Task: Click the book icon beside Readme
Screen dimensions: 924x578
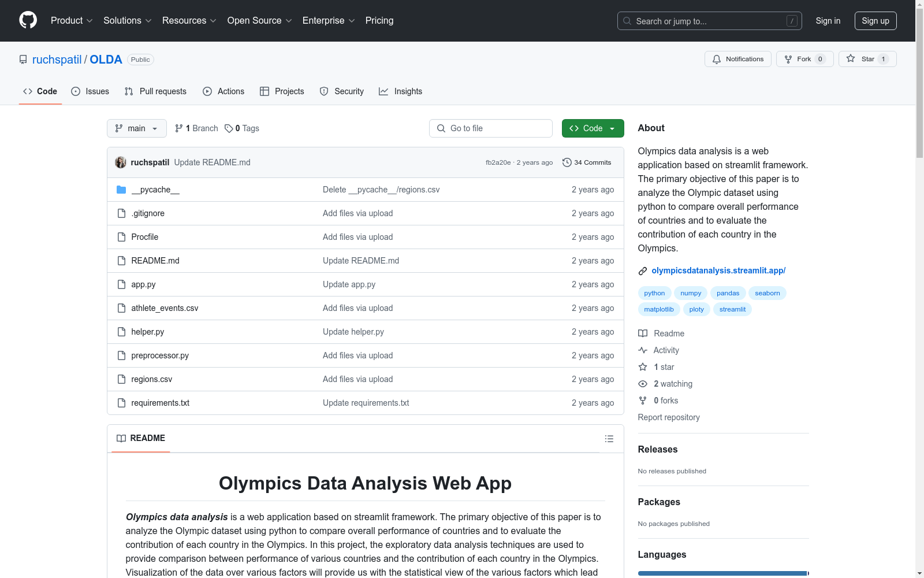Action: (643, 334)
